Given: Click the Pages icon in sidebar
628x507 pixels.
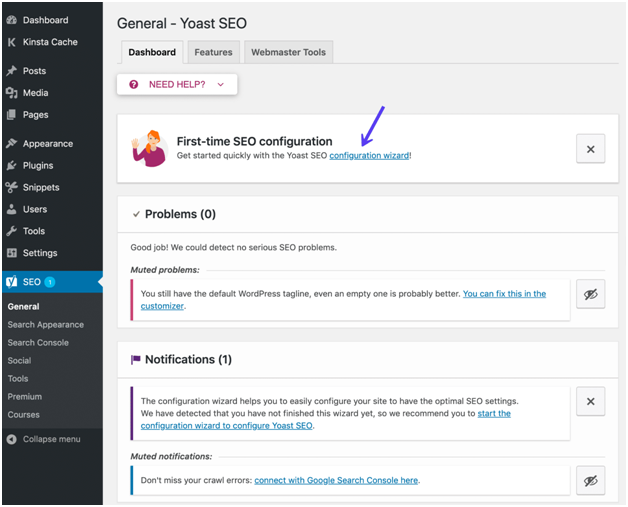Looking at the screenshot, I should [x=12, y=115].
